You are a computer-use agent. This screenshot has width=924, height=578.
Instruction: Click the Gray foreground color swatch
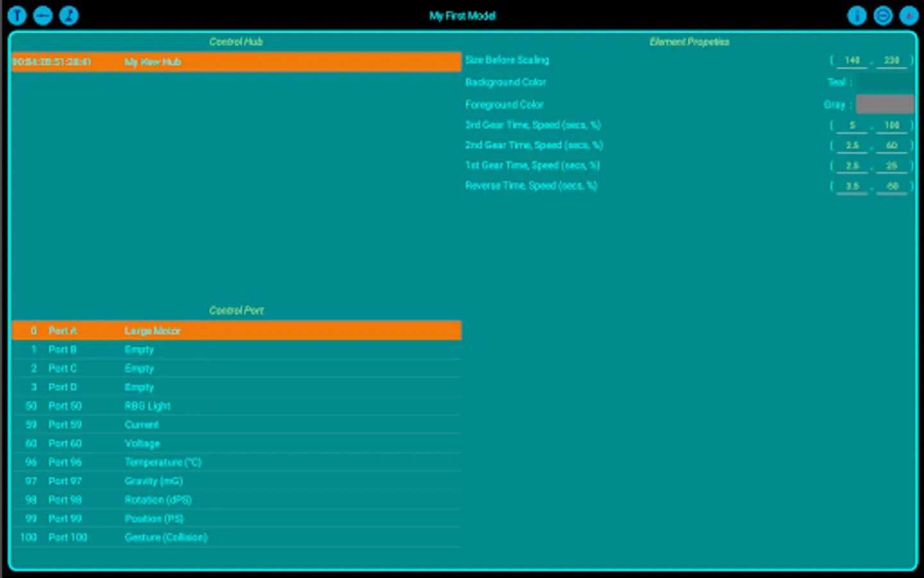pyautogui.click(x=884, y=103)
